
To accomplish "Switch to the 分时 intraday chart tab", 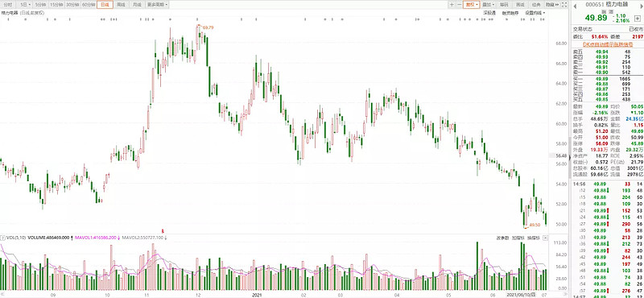I will pos(8,5).
